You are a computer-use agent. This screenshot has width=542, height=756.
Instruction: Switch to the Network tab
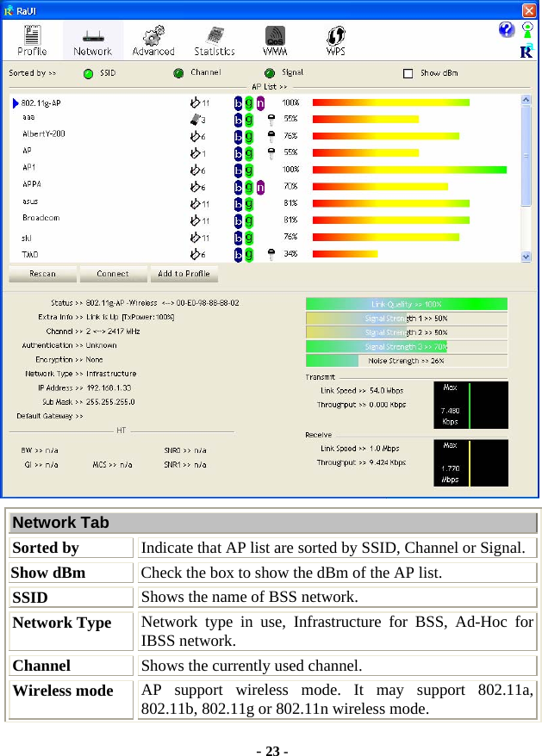tap(92, 40)
